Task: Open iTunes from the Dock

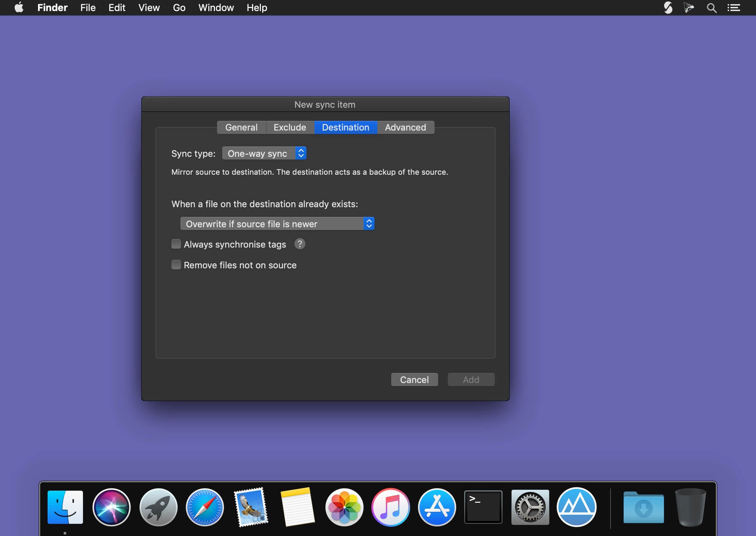Action: tap(390, 507)
